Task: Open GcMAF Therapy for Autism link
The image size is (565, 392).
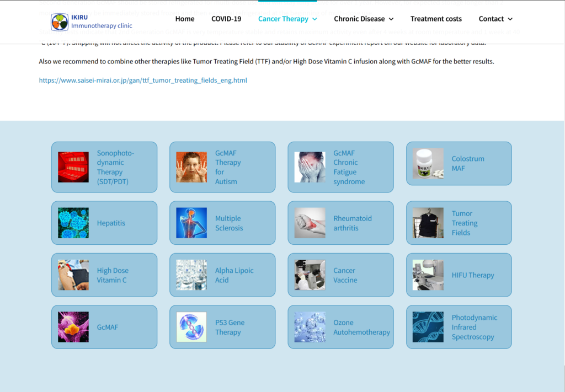Action: pos(228,167)
